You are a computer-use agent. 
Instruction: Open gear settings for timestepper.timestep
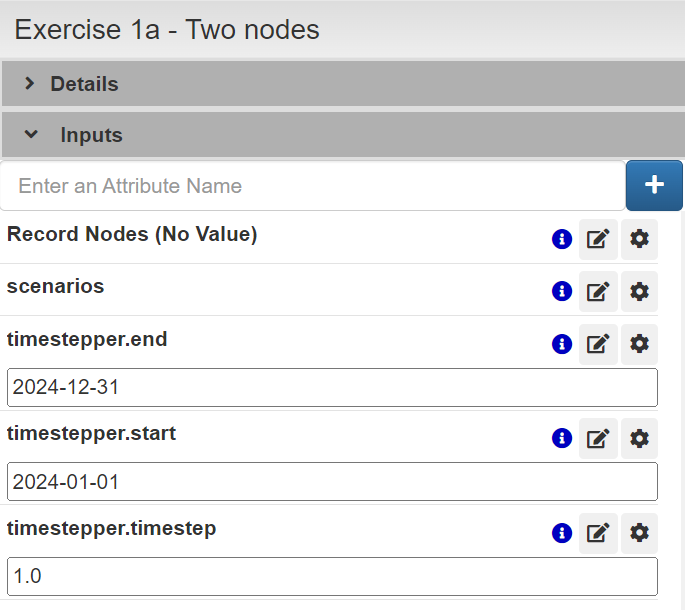click(640, 533)
